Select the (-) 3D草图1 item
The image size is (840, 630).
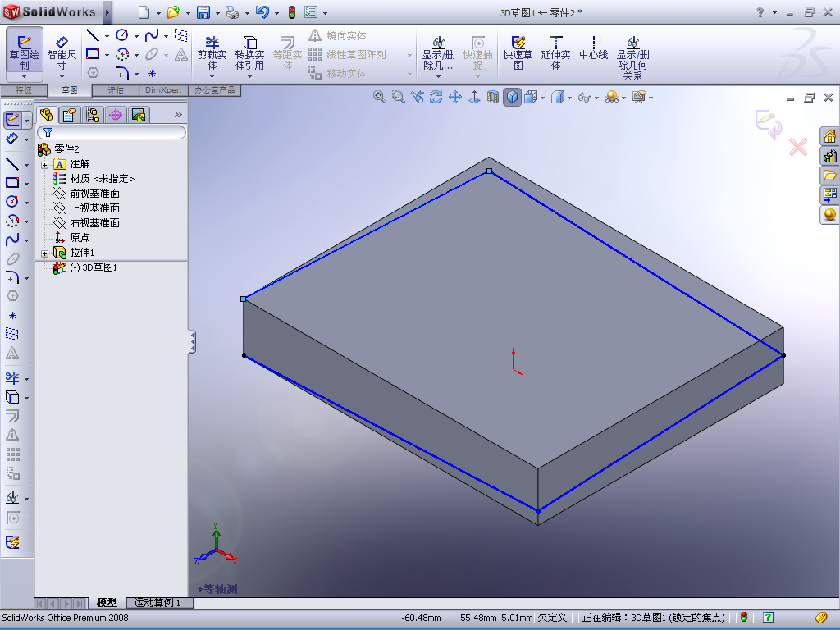85,267
